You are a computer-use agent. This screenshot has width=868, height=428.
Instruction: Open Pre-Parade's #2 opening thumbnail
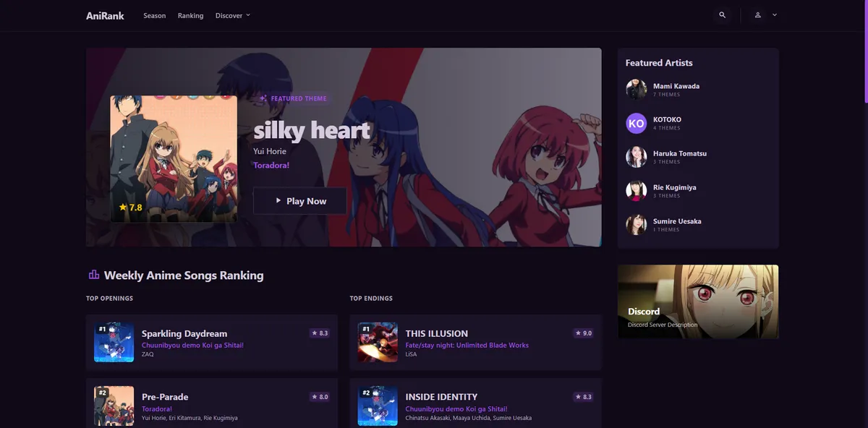tap(114, 406)
